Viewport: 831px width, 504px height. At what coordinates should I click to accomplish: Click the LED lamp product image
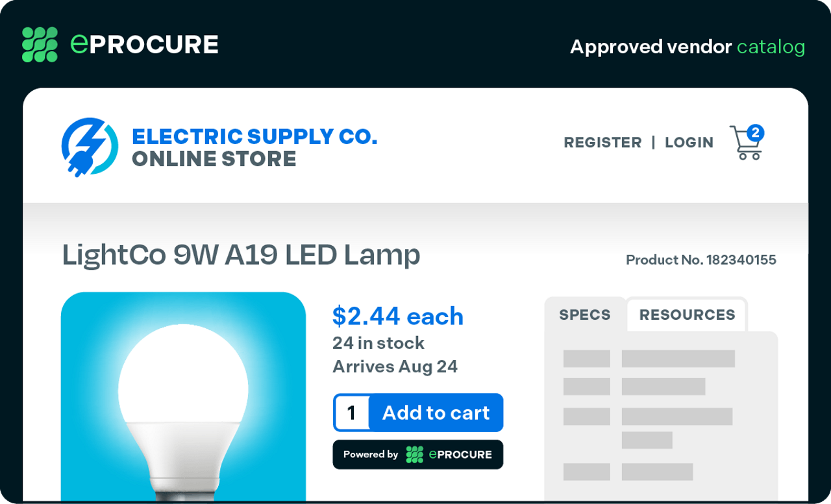coord(183,396)
